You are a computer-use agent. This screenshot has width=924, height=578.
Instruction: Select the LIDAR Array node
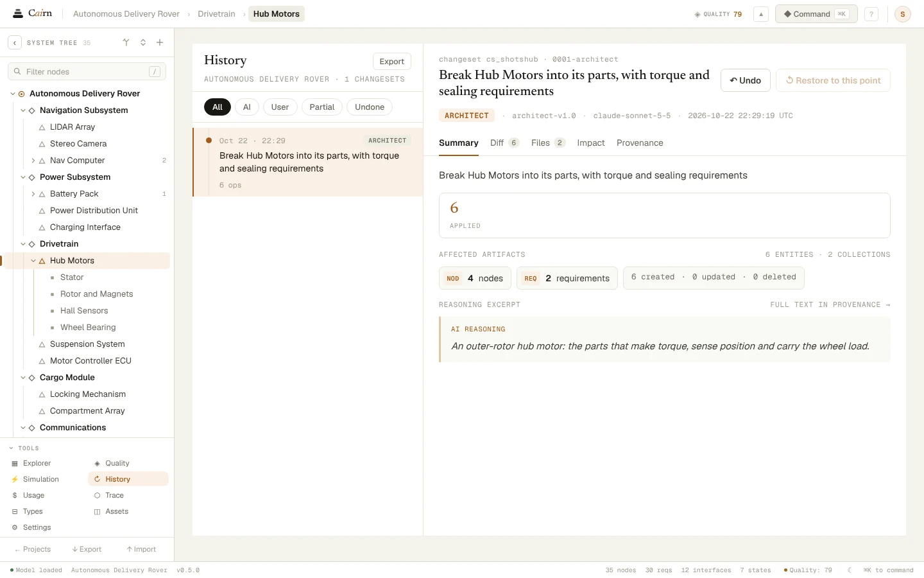click(x=73, y=127)
